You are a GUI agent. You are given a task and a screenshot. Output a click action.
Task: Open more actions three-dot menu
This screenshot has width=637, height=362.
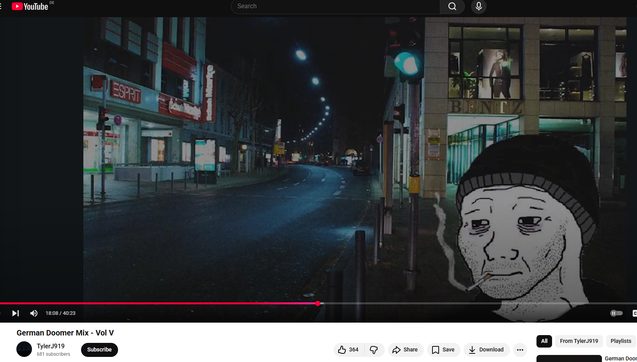[520, 350]
